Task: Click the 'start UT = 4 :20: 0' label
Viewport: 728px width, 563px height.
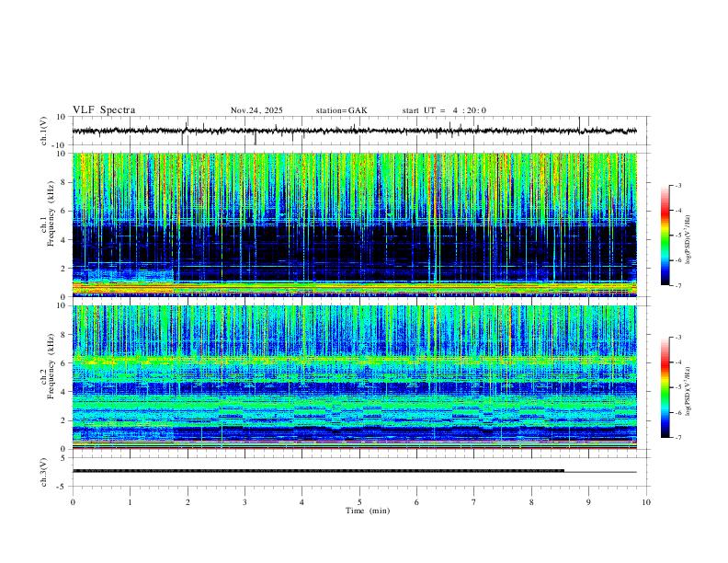Action: [444, 110]
